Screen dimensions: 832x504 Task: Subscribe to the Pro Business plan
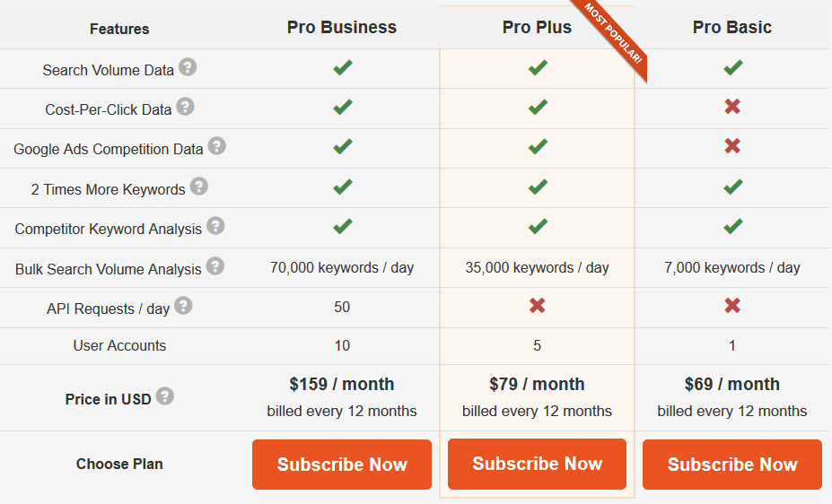click(x=342, y=465)
